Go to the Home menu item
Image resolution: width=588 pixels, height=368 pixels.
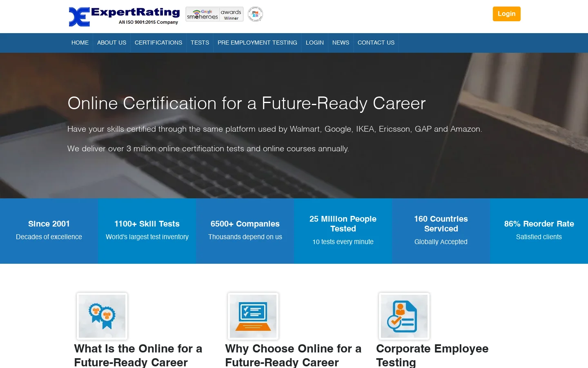(80, 43)
